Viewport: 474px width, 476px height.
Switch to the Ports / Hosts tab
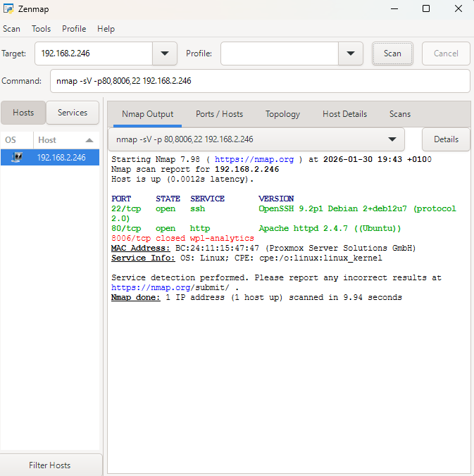pyautogui.click(x=219, y=114)
